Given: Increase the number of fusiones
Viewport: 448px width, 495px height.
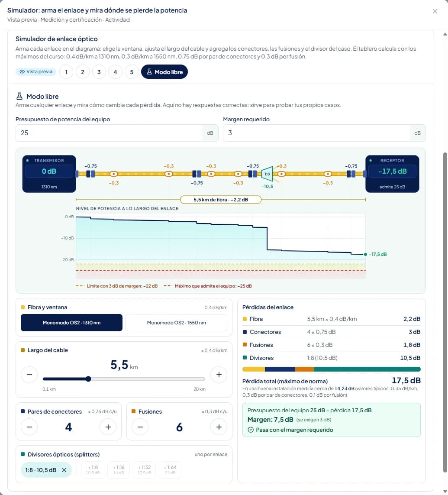Looking at the screenshot, I should coord(219,427).
